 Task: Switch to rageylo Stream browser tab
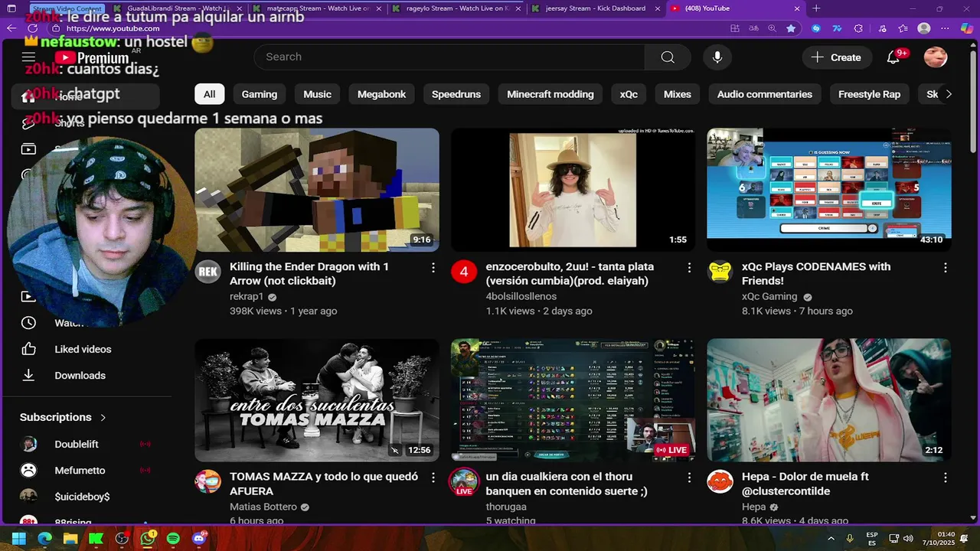(x=456, y=8)
